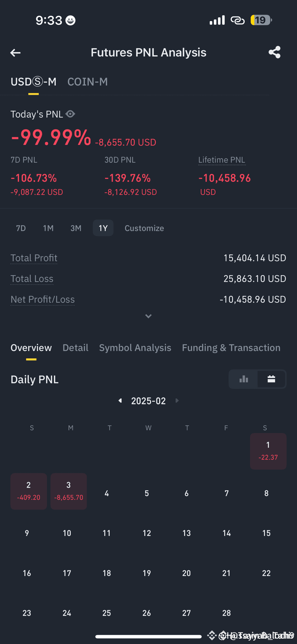Toggle Today's PNL visibility eye
This screenshot has width=297, height=644.
point(70,114)
